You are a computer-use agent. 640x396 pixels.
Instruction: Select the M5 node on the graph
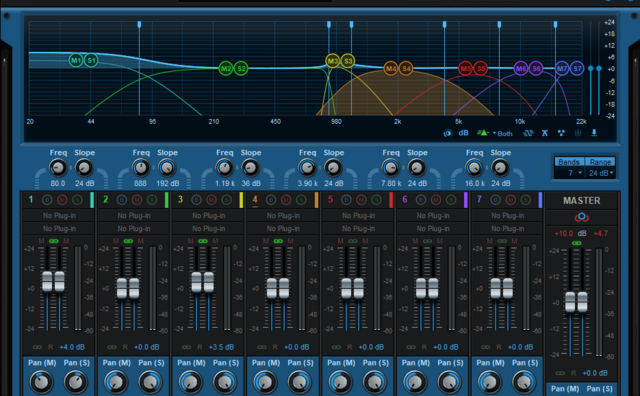point(466,68)
